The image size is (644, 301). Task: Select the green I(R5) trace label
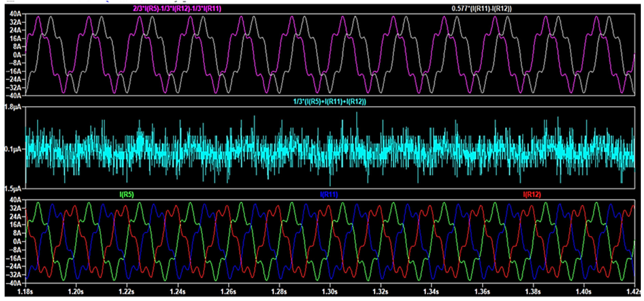pyautogui.click(x=127, y=195)
